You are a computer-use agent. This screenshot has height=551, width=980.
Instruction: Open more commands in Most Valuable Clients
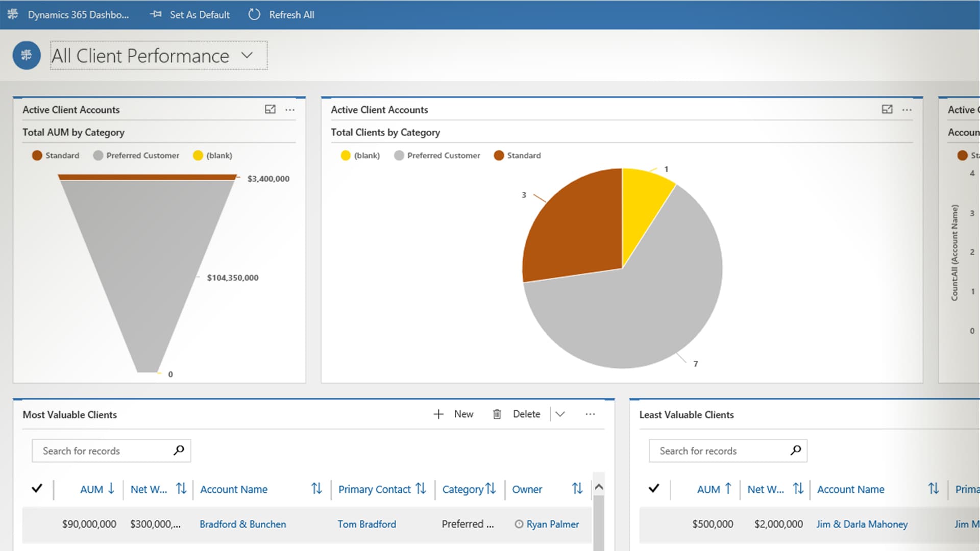pos(590,414)
